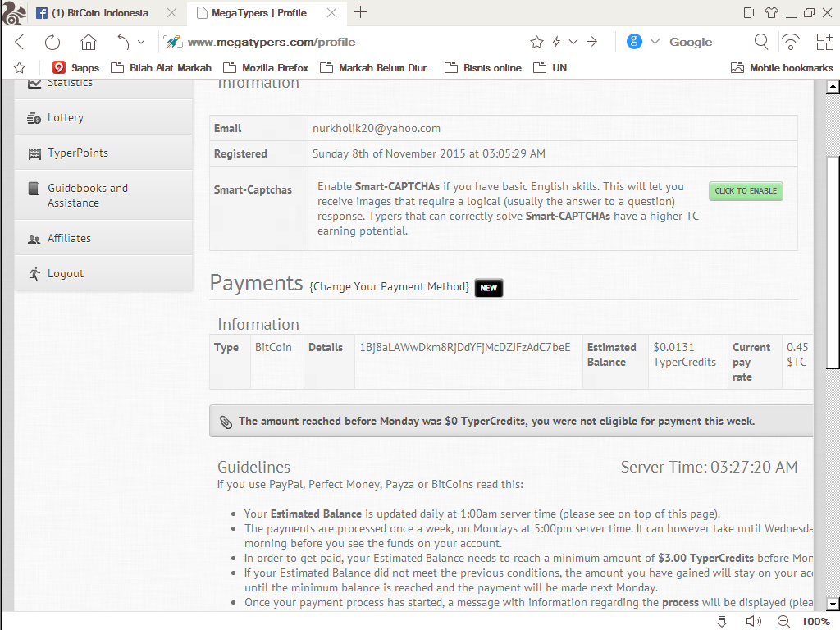This screenshot has height=630, width=840.
Task: Click the Logout running man icon
Action: coord(34,274)
